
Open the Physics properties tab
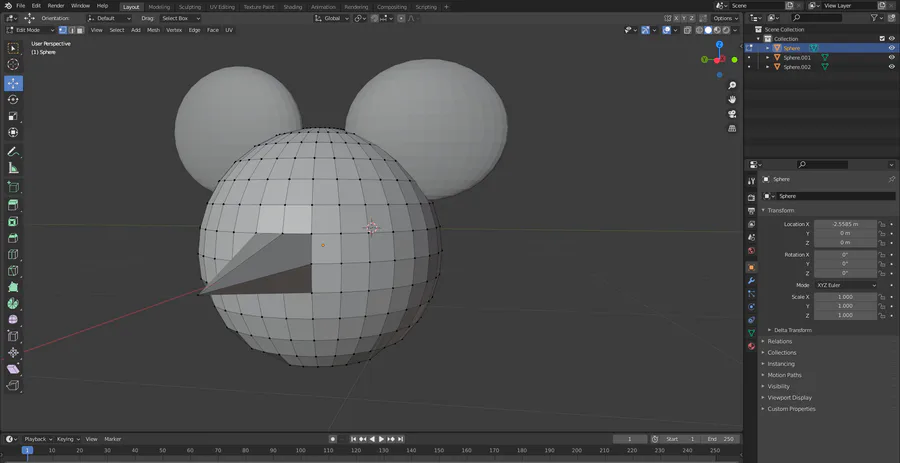pyautogui.click(x=751, y=307)
